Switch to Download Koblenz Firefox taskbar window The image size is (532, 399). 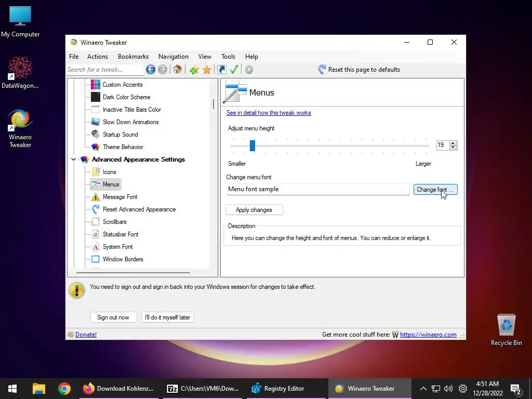[x=119, y=389]
